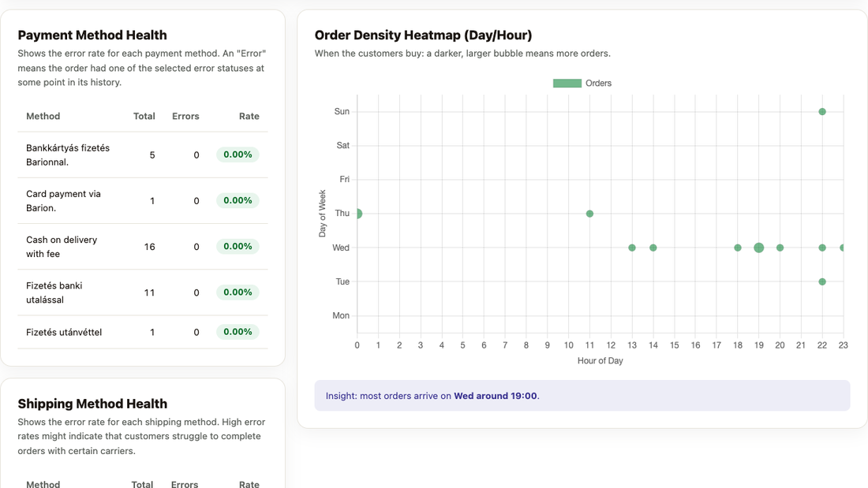The width and height of the screenshot is (868, 488).
Task: Select the large Wednesday 19:00 bubble
Action: 758,248
